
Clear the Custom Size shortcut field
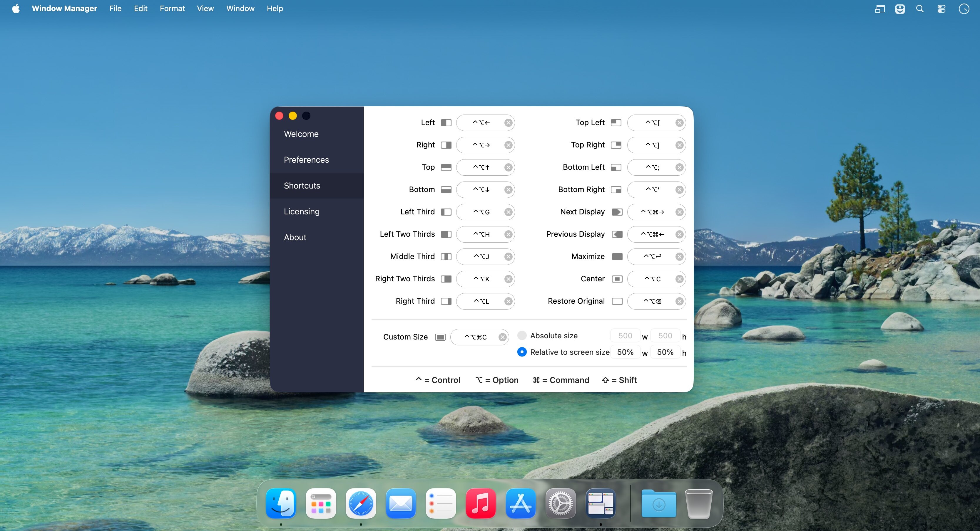(502, 337)
